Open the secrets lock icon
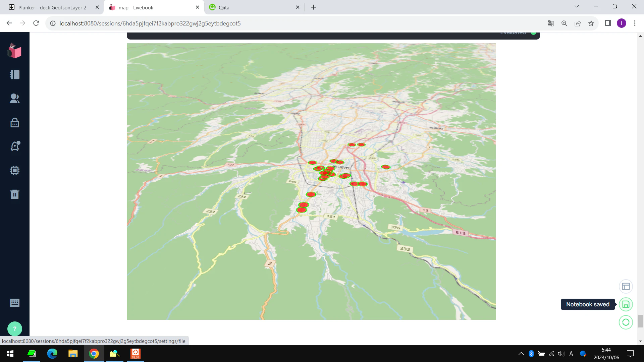This screenshot has height=362, width=644. (15, 122)
